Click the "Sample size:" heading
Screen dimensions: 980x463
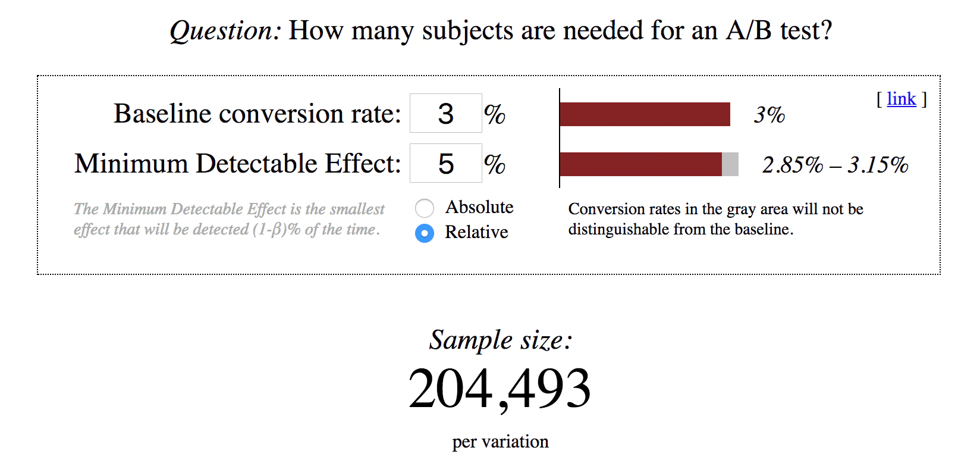click(501, 340)
